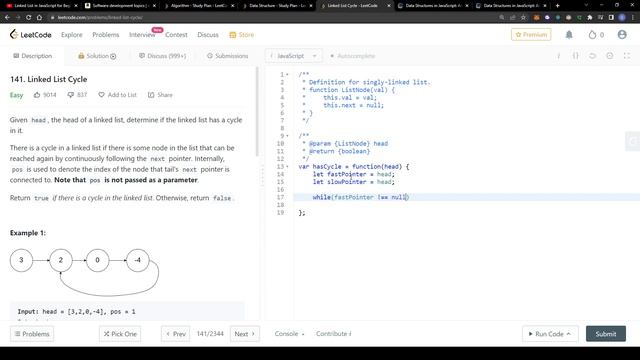Click the 141/2344 problem counter
The image size is (640, 360).
(210, 334)
